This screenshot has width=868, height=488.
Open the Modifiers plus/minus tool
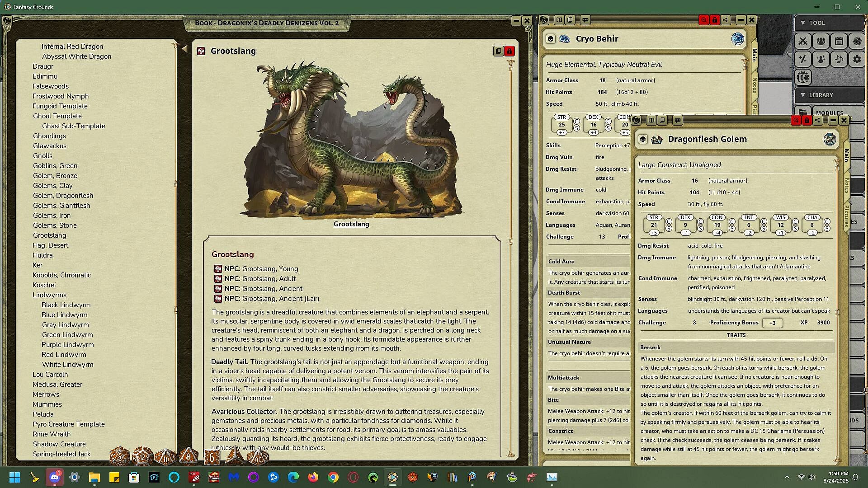click(803, 59)
